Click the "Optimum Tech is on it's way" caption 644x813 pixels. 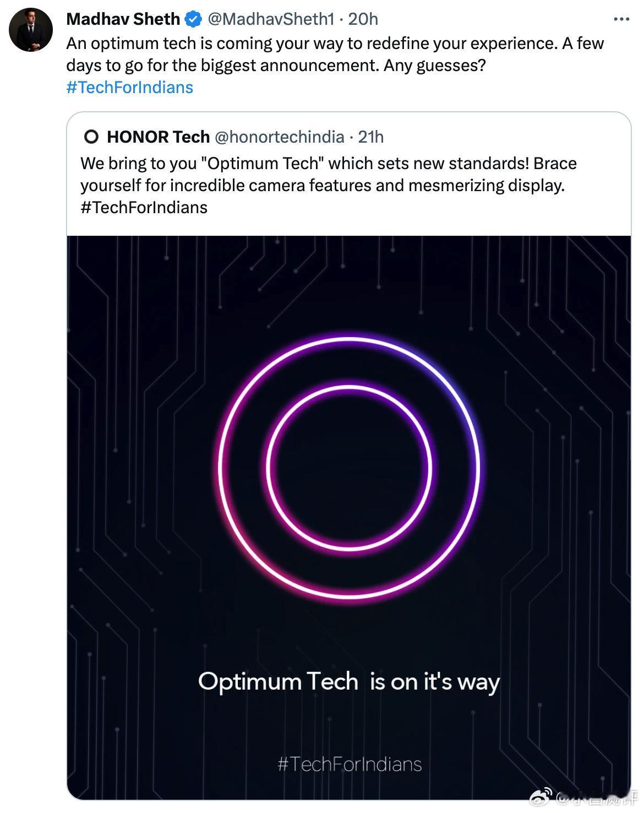click(349, 681)
